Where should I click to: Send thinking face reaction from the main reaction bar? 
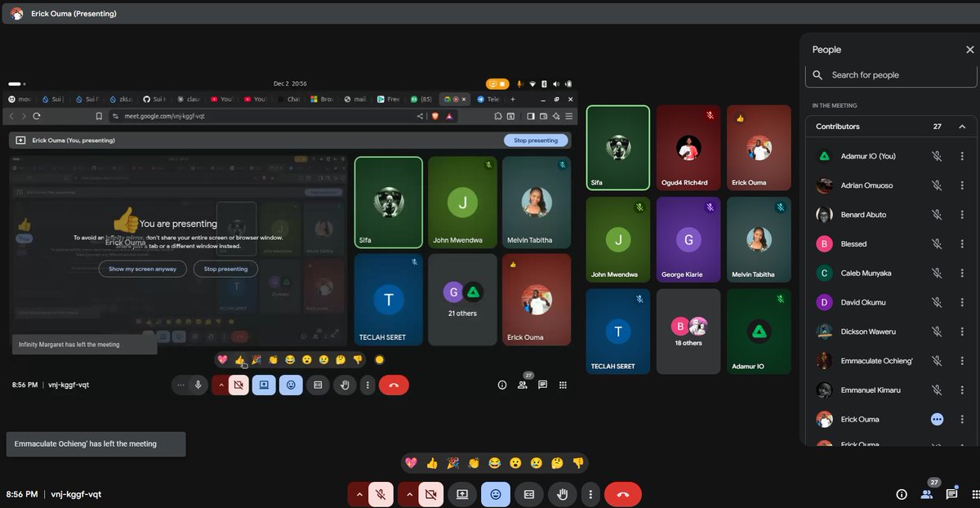point(558,463)
